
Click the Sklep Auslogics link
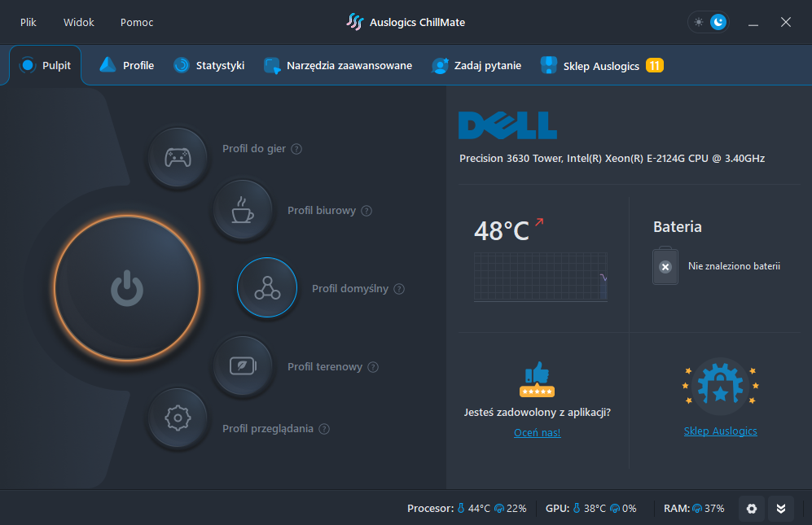click(720, 431)
